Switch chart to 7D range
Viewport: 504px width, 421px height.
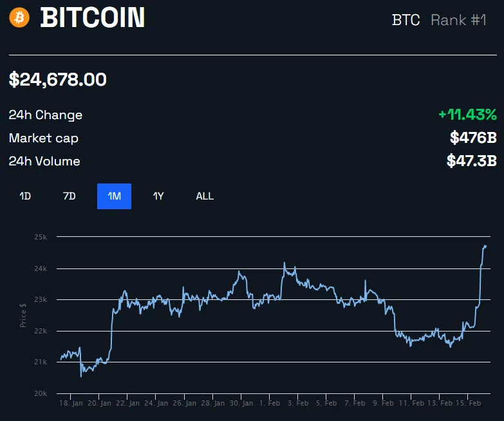pos(69,196)
